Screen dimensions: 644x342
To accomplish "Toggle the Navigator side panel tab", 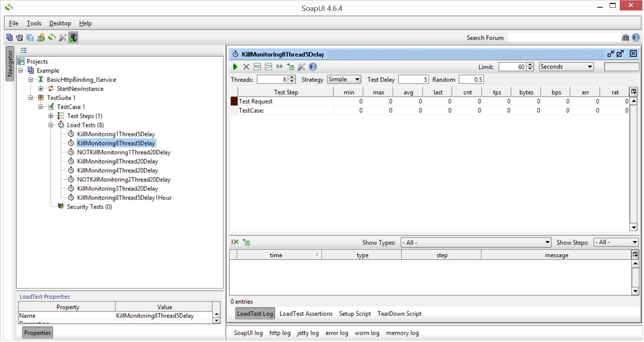I will pos(10,63).
